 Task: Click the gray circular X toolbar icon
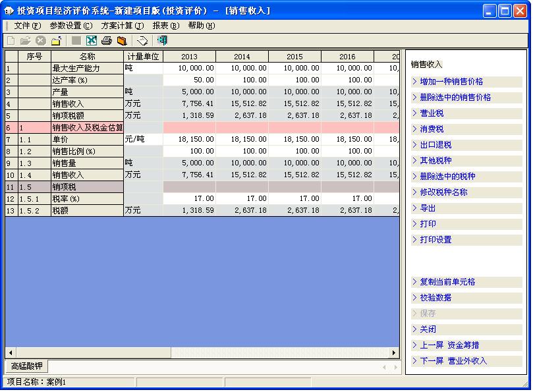tap(41, 41)
